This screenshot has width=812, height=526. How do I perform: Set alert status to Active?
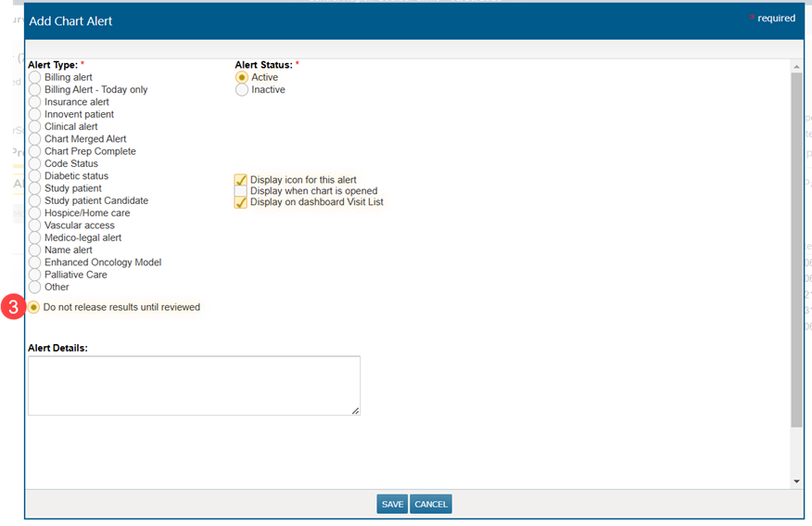pyautogui.click(x=242, y=78)
